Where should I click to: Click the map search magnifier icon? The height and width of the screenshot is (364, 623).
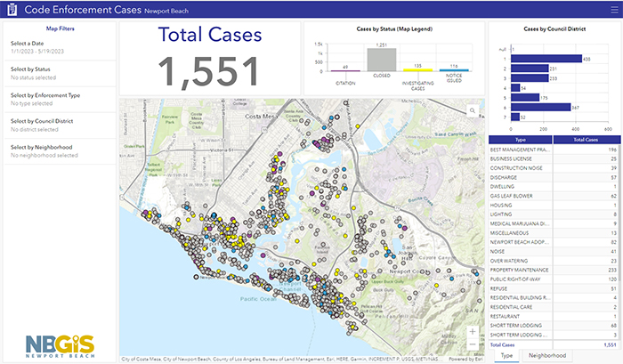pos(473,109)
